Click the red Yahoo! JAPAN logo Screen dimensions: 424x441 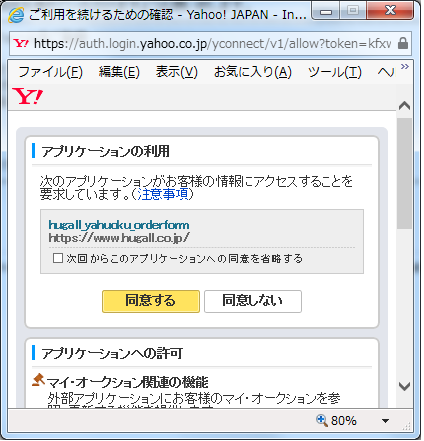coord(28,96)
